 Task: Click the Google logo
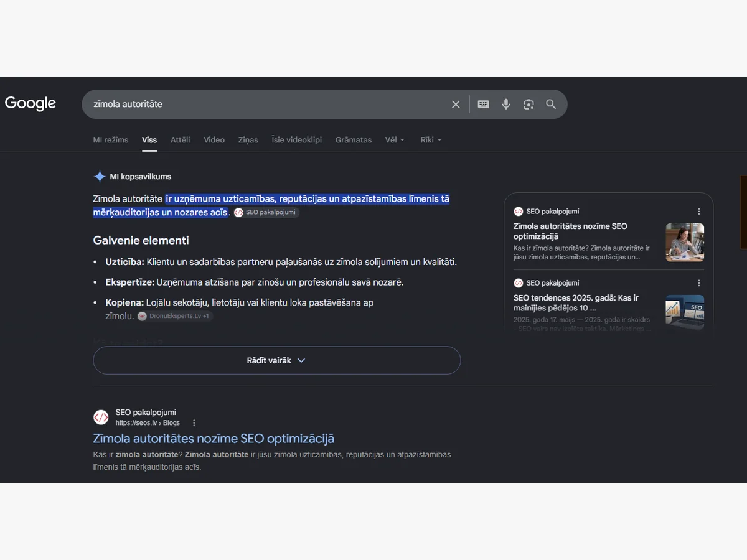click(x=31, y=103)
